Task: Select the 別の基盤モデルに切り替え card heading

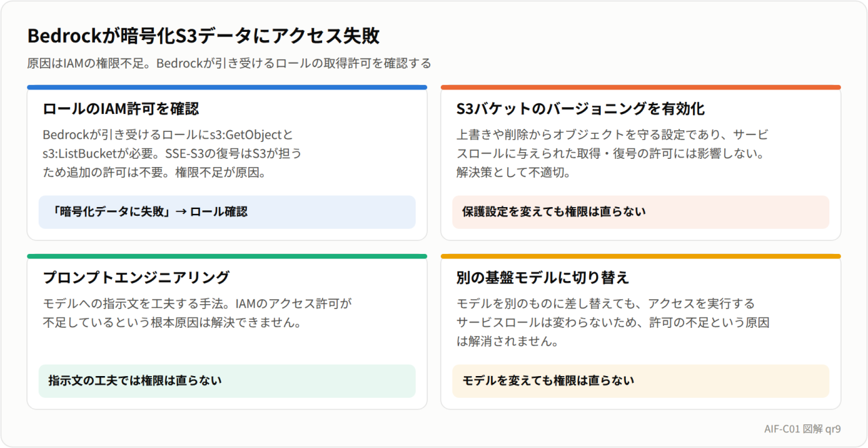Action: pos(542,278)
